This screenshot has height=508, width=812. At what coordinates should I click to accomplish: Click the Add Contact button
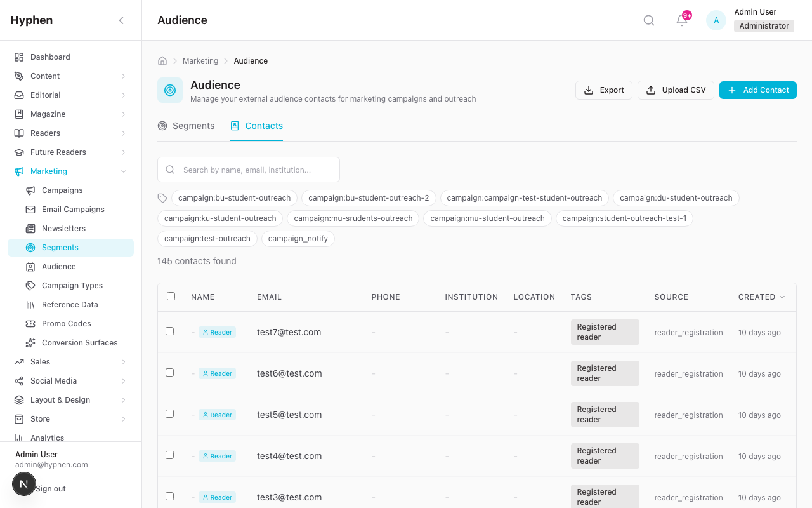(757, 90)
